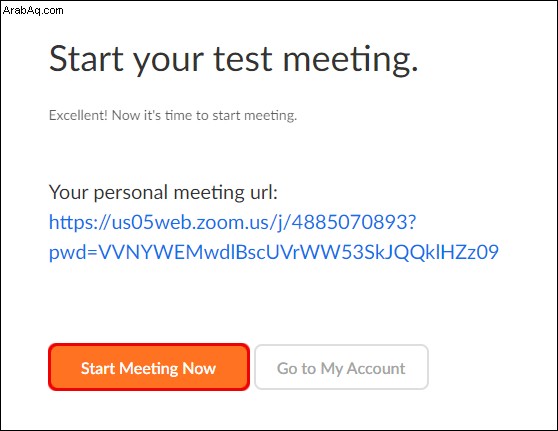Click the word 'personal' in the url label
This screenshot has width=558, height=431.
point(131,194)
